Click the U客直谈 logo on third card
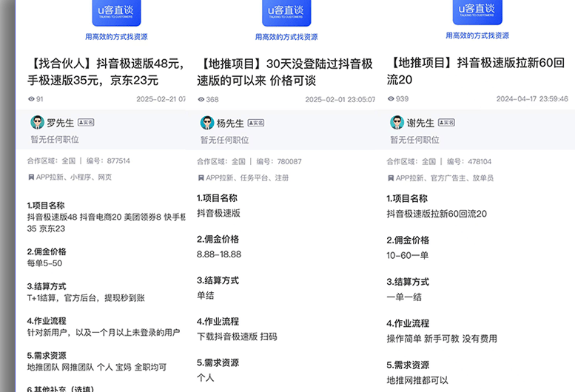The width and height of the screenshot is (575, 392). coord(477,12)
